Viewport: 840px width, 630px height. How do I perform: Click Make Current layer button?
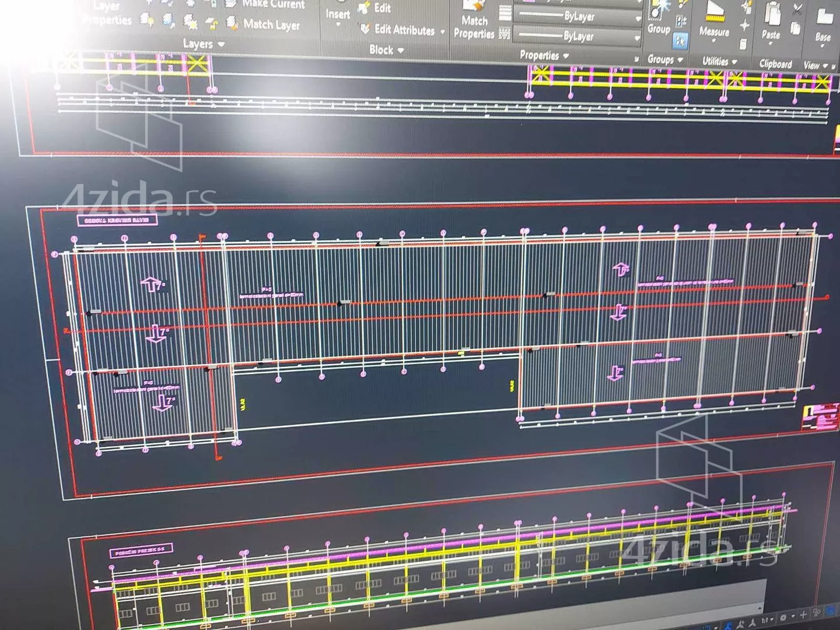coord(267,4)
